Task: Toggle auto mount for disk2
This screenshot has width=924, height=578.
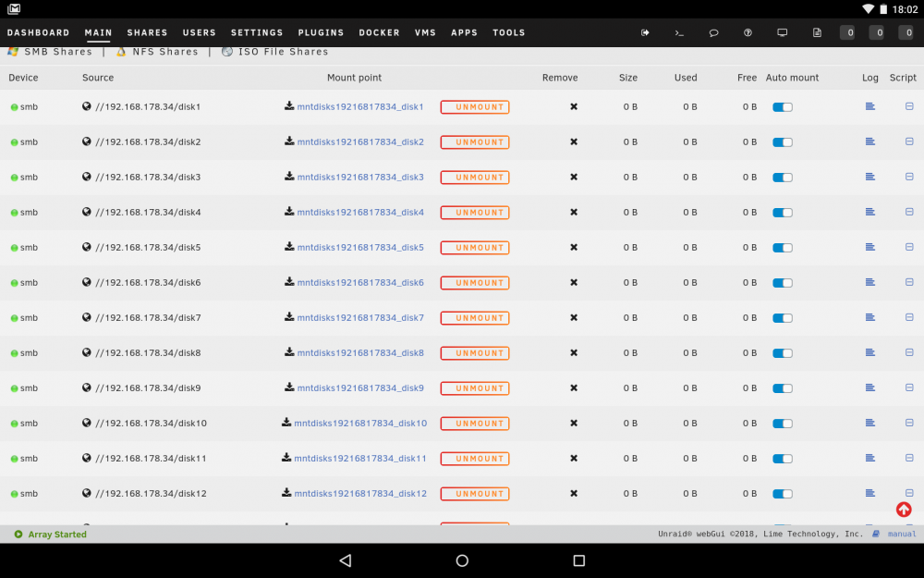Action: 783,142
